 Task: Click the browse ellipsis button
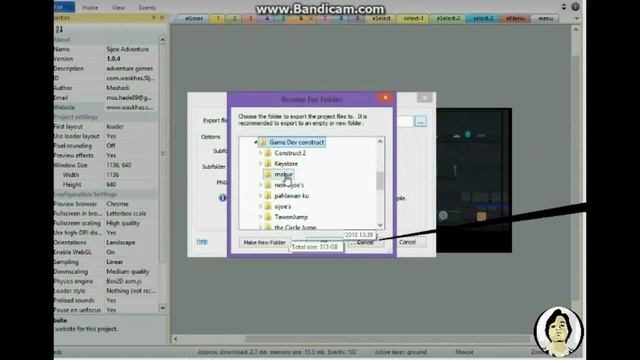(420, 122)
